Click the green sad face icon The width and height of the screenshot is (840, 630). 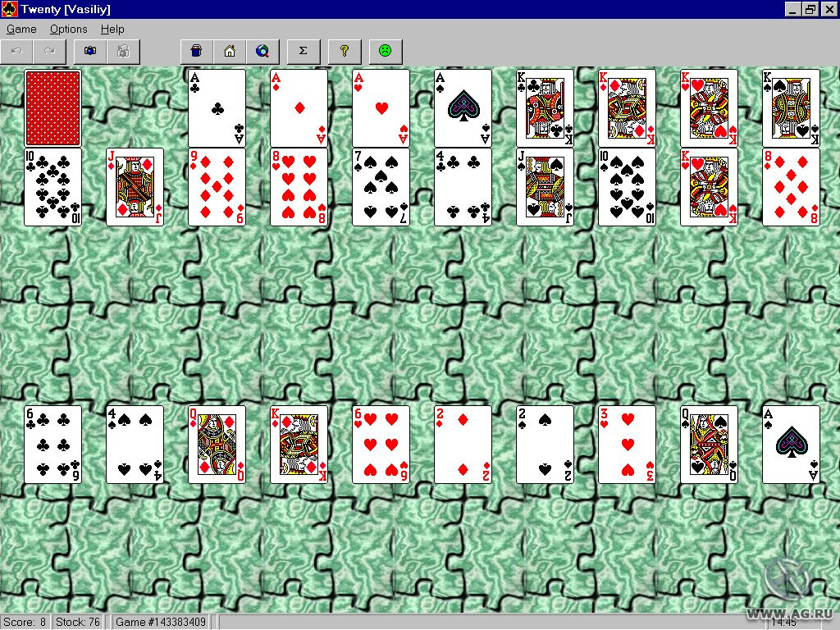coord(386,52)
